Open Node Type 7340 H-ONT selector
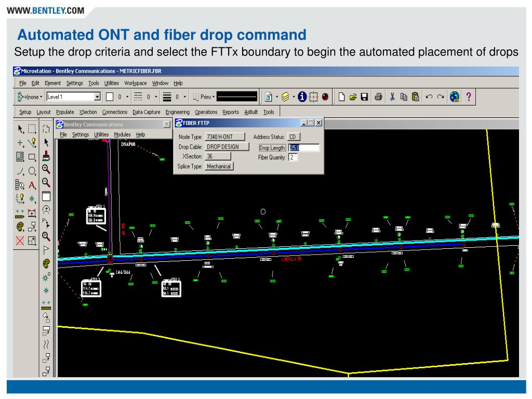The width and height of the screenshot is (532, 399). (224, 137)
